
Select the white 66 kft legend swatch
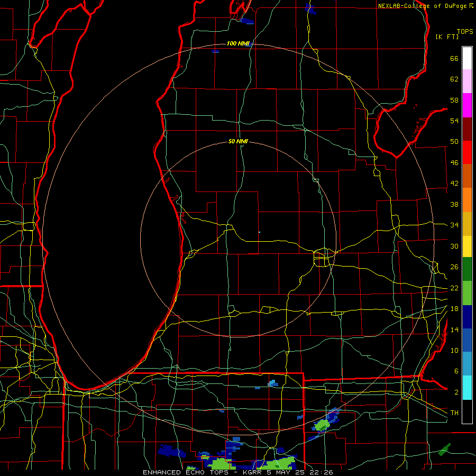click(x=467, y=58)
